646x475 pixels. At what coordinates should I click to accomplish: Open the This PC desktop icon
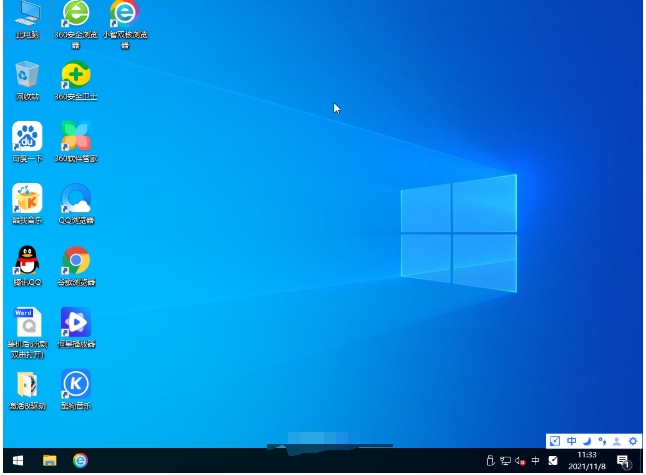(27, 14)
